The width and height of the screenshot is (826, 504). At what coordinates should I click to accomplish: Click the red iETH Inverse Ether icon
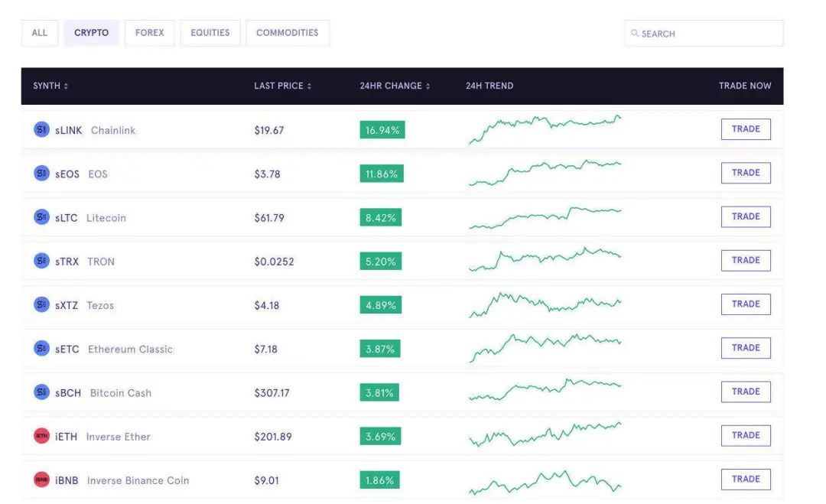(41, 435)
